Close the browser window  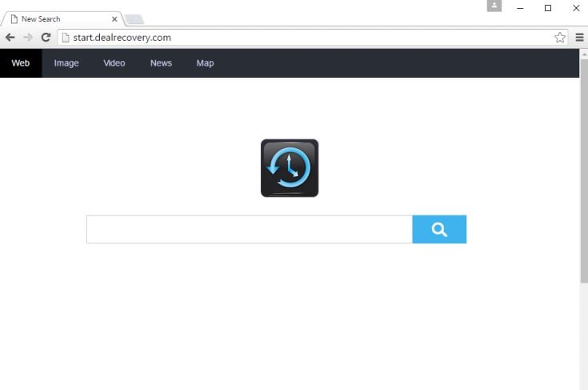pos(576,8)
